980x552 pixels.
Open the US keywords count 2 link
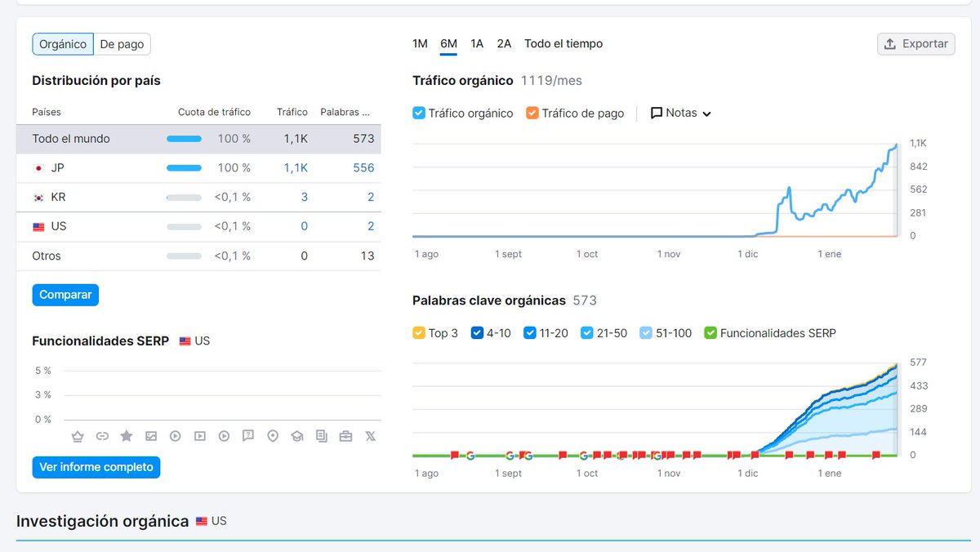pyautogui.click(x=371, y=227)
